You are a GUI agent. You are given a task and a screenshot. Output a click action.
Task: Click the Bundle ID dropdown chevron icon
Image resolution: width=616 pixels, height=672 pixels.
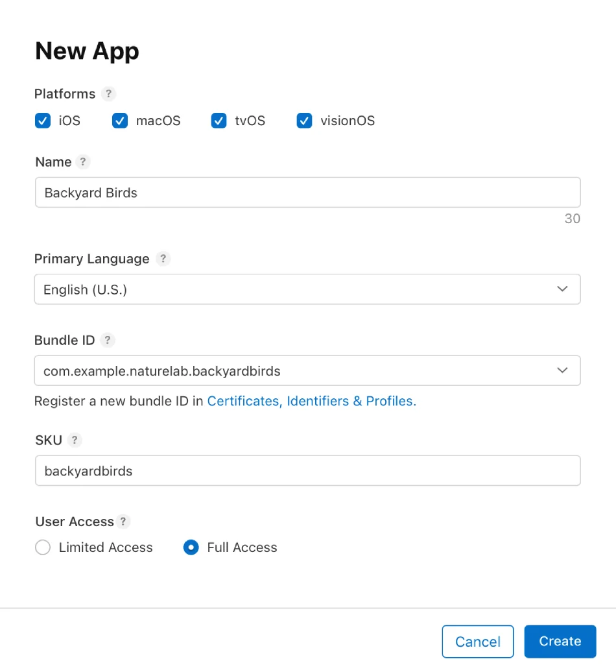(562, 370)
